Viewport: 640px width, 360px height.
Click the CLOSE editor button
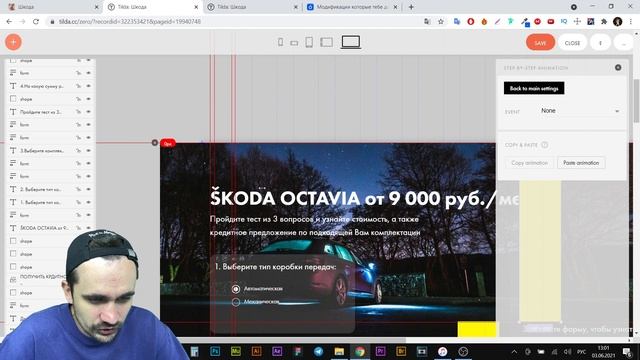pyautogui.click(x=572, y=42)
